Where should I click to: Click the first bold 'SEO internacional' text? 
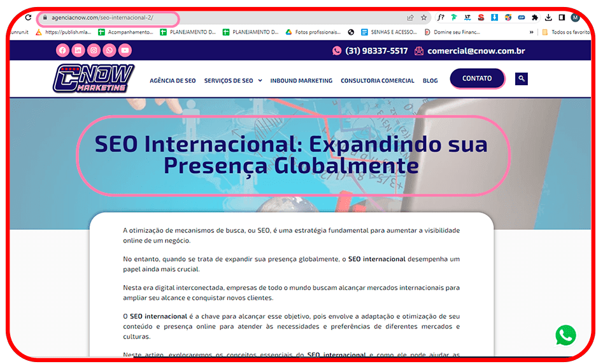tap(376, 259)
